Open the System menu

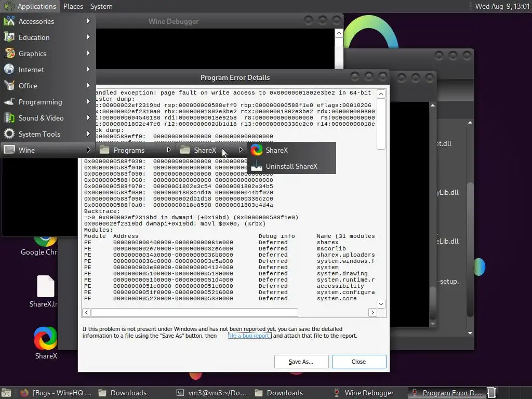[x=101, y=6]
